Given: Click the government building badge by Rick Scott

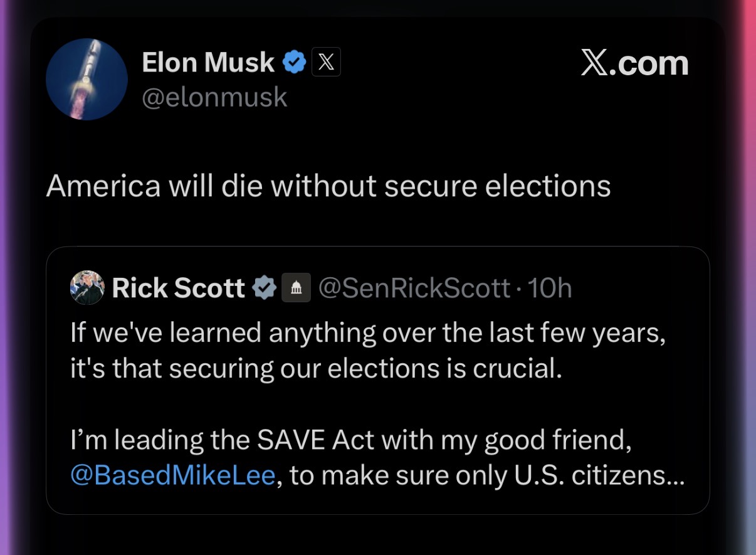Looking at the screenshot, I should point(297,288).
